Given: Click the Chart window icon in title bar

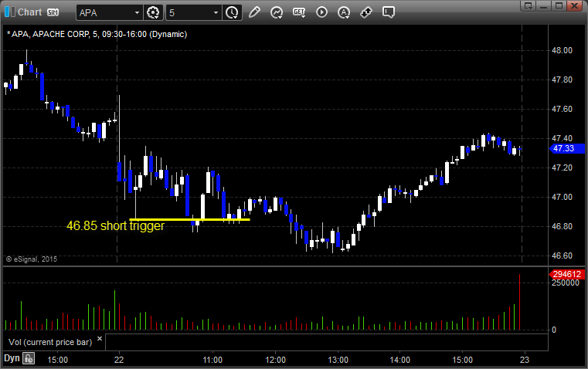Looking at the screenshot, I should [9, 12].
